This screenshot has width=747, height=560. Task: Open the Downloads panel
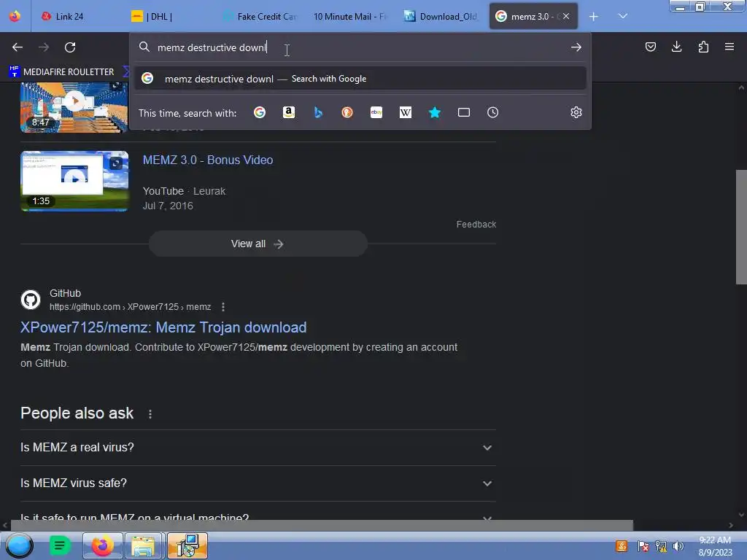tap(676, 47)
